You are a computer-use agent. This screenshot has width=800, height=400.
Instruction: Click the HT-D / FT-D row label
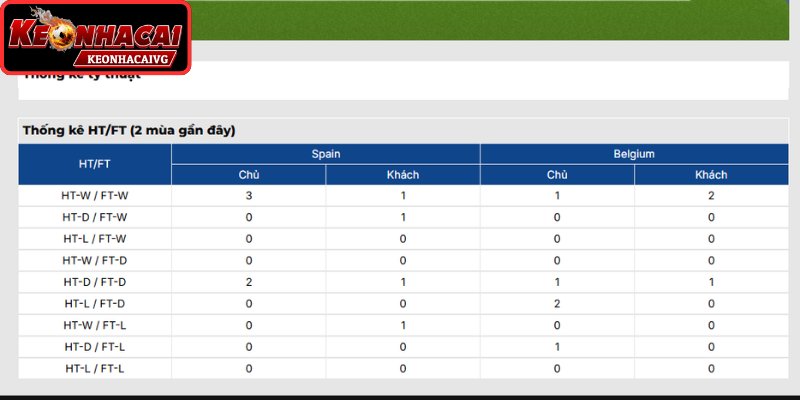95,282
